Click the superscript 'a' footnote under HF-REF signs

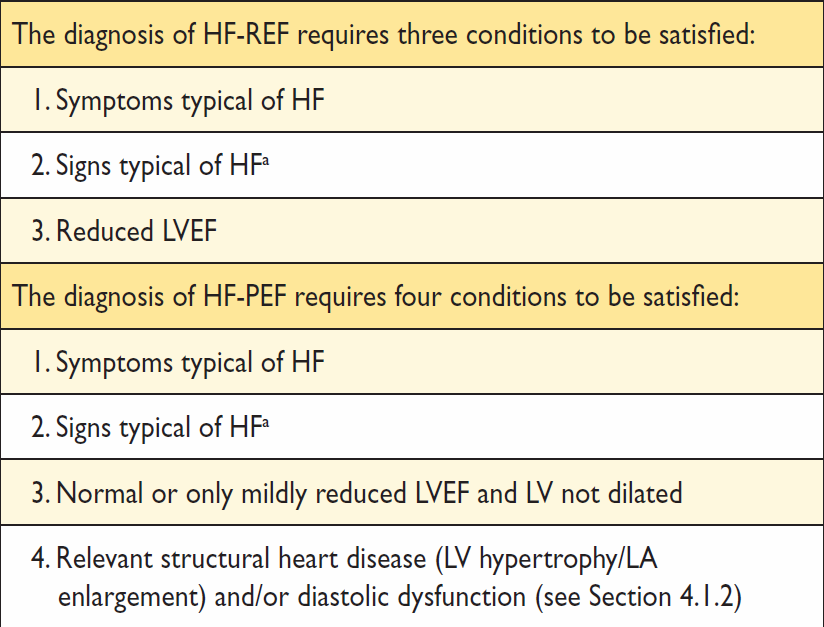coord(265,160)
